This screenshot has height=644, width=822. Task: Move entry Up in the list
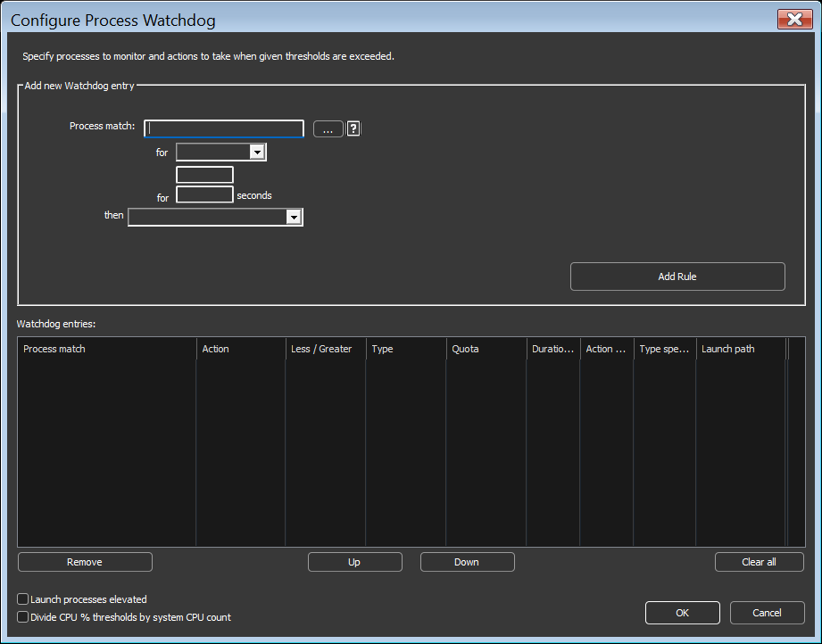pos(355,562)
